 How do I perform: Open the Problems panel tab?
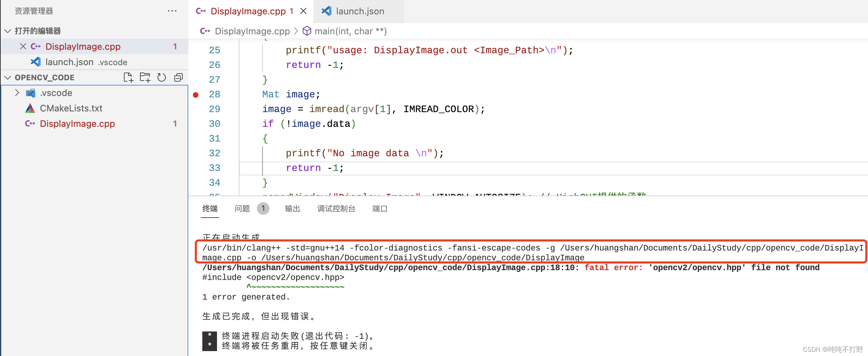coord(242,209)
